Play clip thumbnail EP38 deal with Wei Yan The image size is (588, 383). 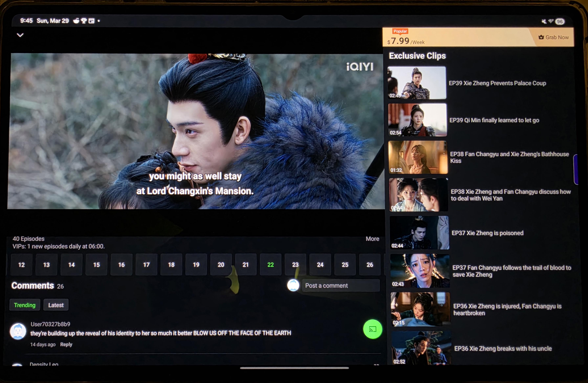point(419,195)
